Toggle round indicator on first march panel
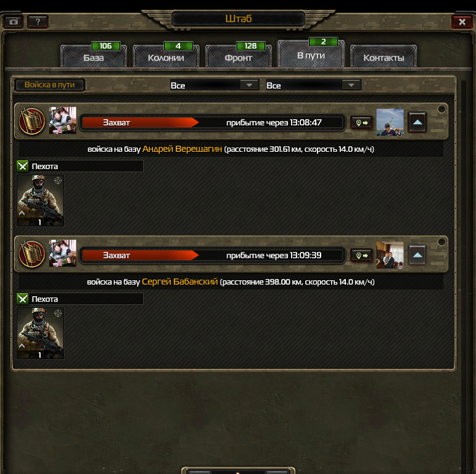 (441, 109)
